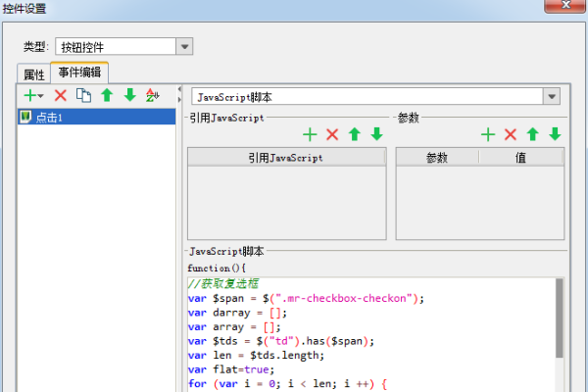588x392 pixels.
Task: Move the parameter down in list
Action: (555, 134)
